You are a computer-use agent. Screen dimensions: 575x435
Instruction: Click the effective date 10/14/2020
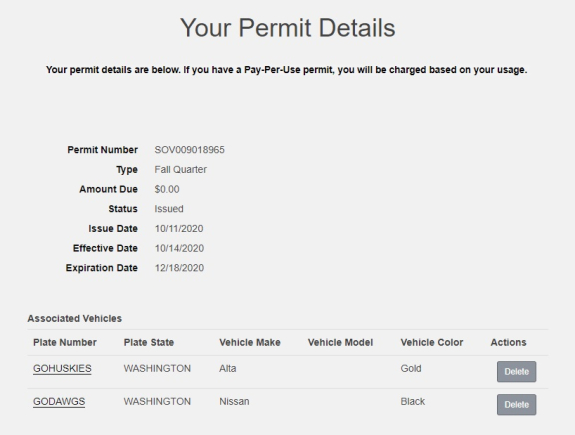pos(179,248)
